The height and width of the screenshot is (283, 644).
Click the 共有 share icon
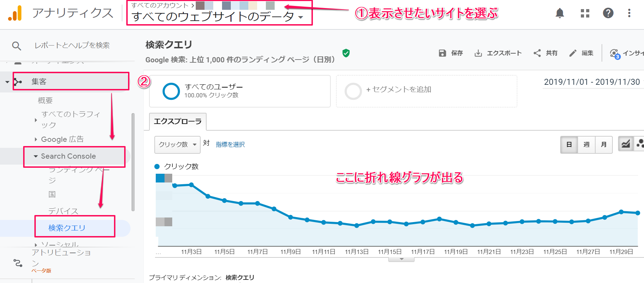(537, 53)
